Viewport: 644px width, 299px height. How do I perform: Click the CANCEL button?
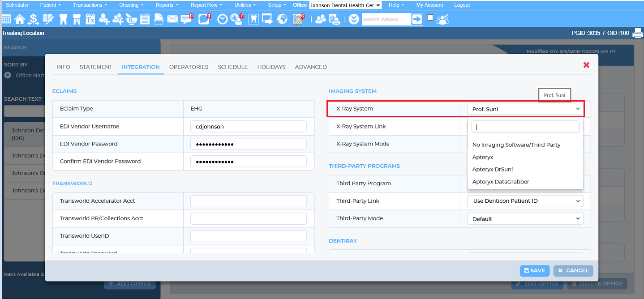coord(573,270)
